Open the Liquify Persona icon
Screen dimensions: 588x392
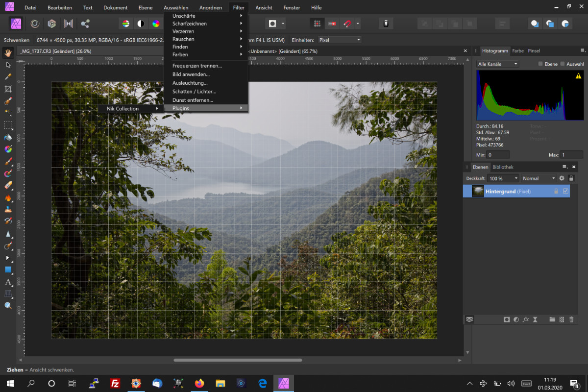(35, 24)
